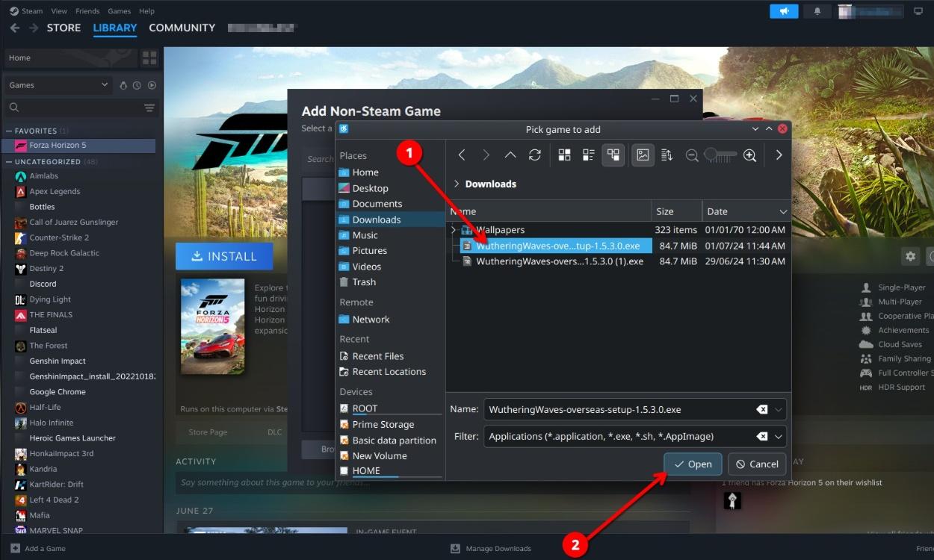Collapse the UNCATEGORIZED category
This screenshot has height=560, width=934.
tap(9, 161)
